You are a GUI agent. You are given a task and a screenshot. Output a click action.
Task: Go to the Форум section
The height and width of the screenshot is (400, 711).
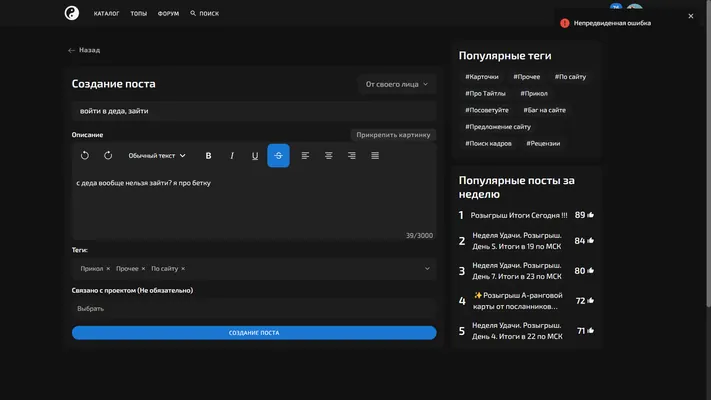tap(168, 14)
